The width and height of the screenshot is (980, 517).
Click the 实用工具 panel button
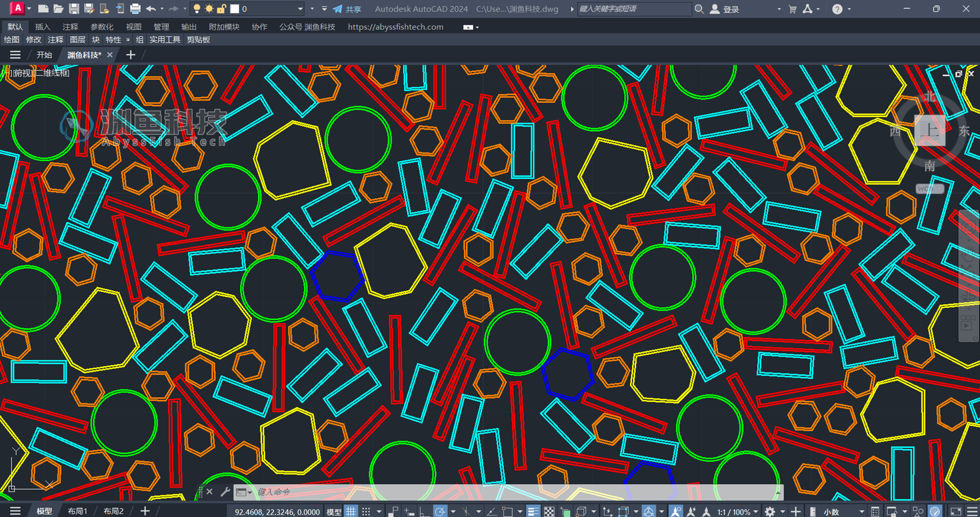coord(165,40)
